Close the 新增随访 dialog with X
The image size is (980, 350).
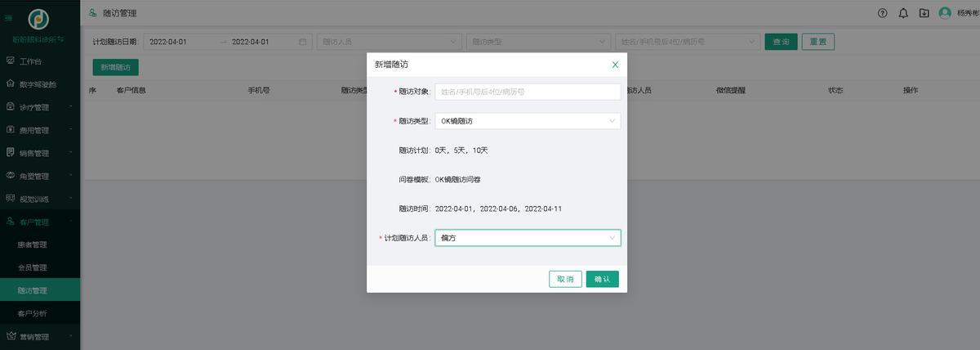615,65
